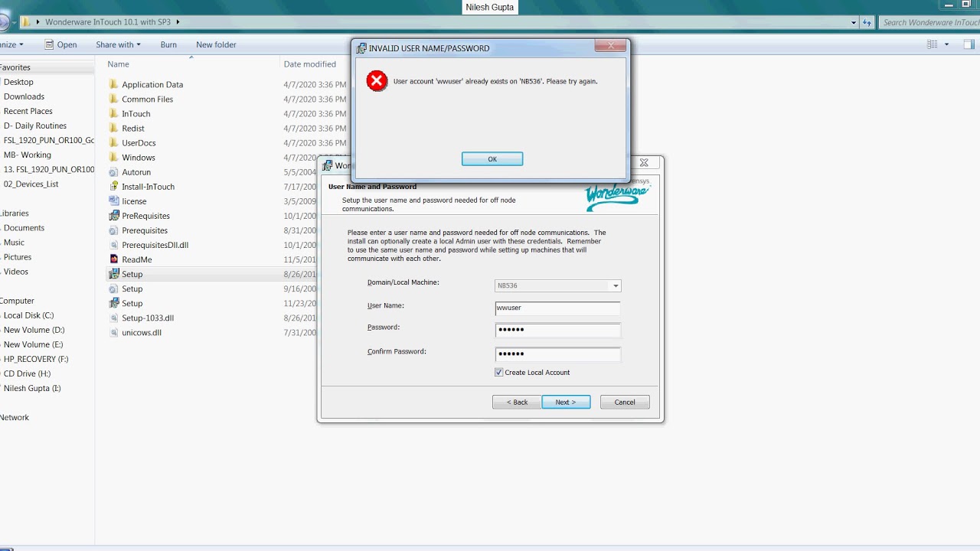This screenshot has width=980, height=551.
Task: Sort files by Name column
Action: point(118,64)
